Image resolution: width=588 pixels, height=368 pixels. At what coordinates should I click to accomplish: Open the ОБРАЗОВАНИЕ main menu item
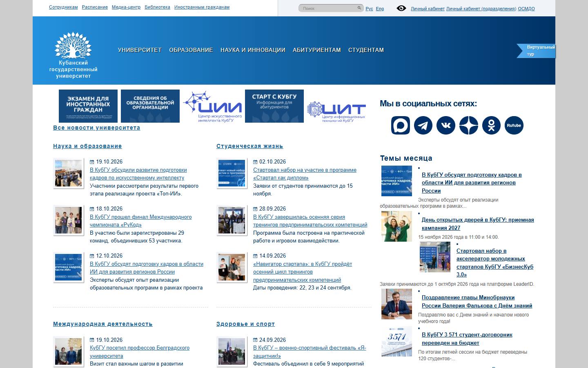191,50
